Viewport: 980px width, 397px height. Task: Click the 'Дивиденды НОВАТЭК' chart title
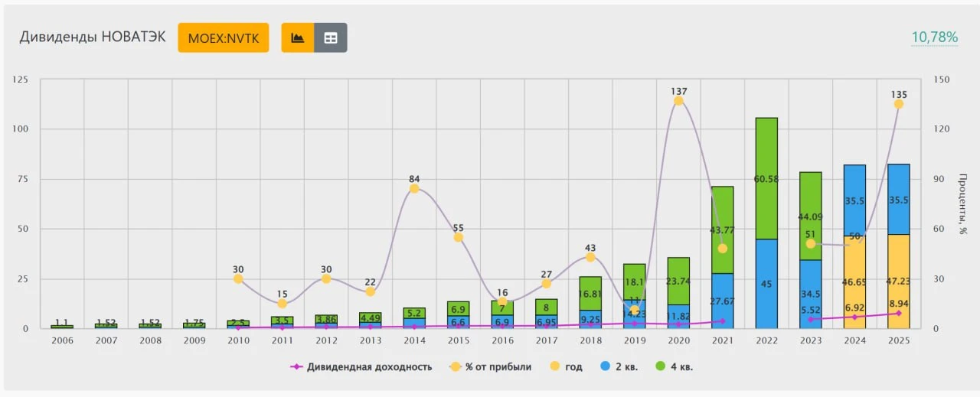tap(92, 37)
